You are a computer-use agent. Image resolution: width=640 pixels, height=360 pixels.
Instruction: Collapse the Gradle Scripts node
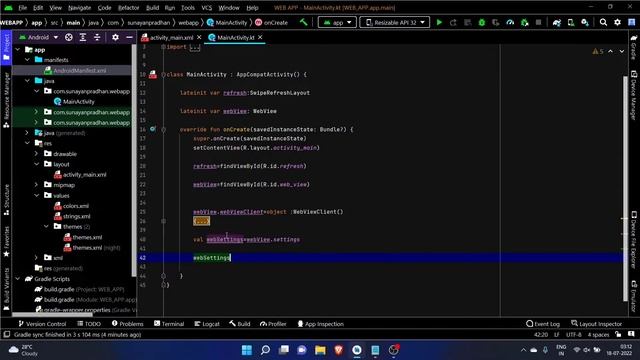point(18,279)
